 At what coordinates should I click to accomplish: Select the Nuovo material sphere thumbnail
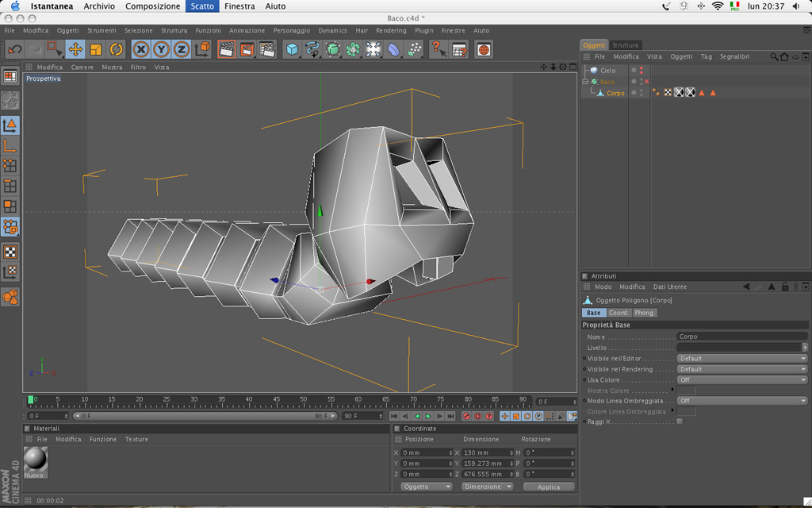[x=35, y=459]
